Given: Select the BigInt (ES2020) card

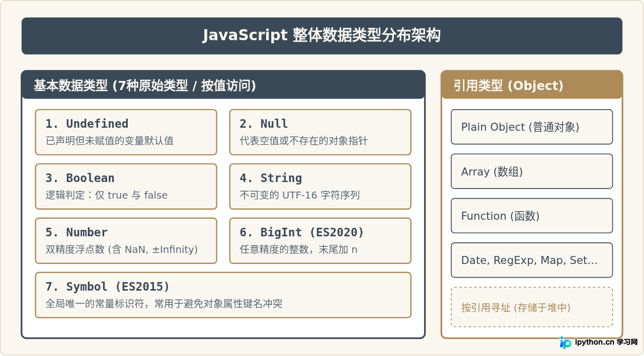Looking at the screenshot, I should tap(320, 241).
